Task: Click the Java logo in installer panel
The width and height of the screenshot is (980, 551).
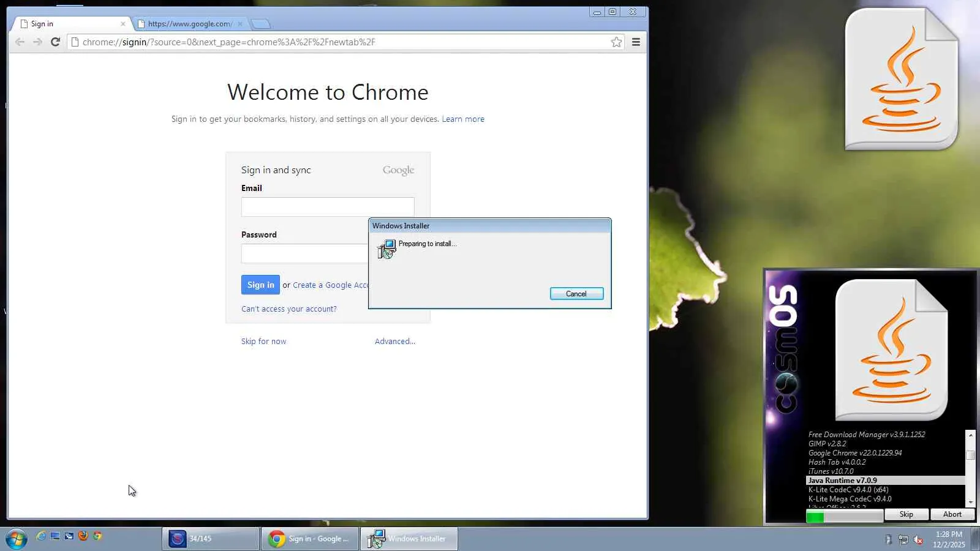Action: [x=891, y=350]
